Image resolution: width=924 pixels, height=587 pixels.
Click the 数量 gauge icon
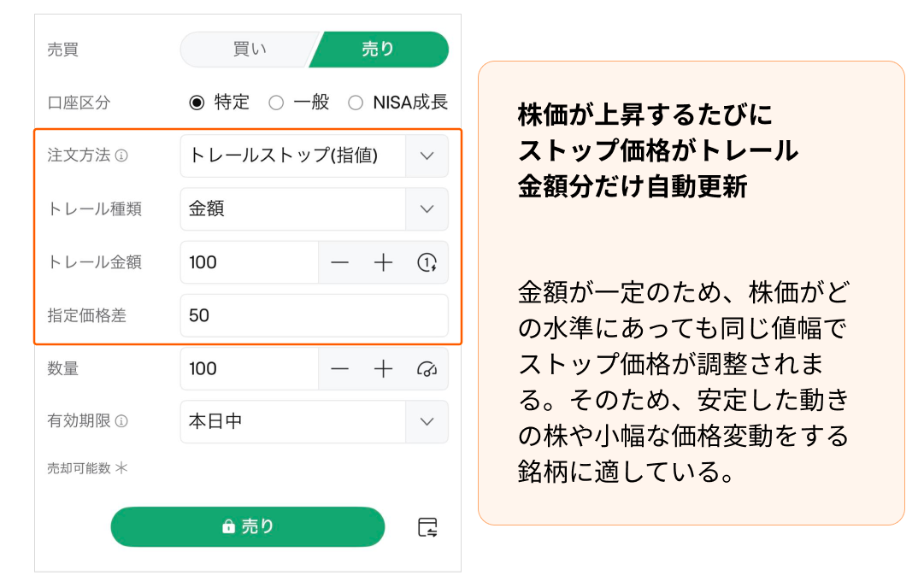point(427,368)
